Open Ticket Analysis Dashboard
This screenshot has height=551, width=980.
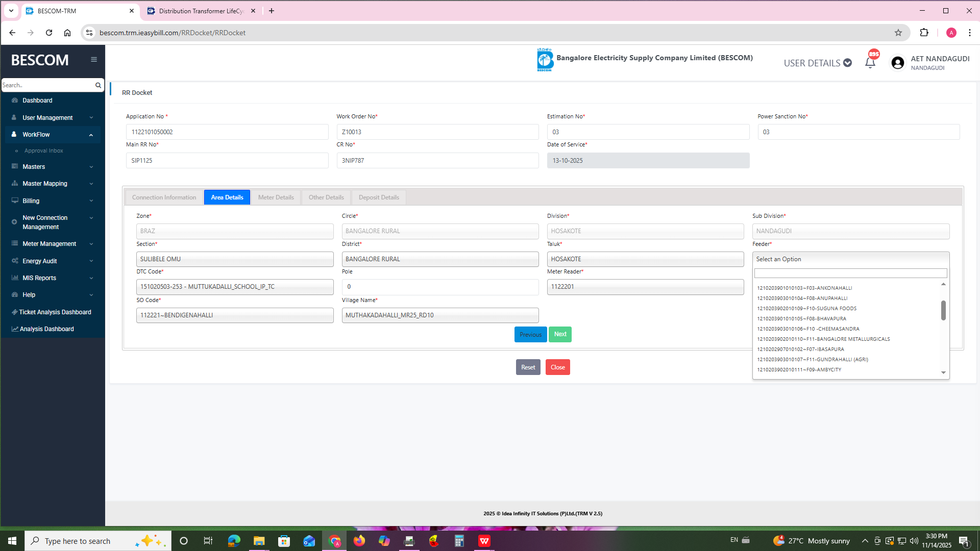coord(55,312)
